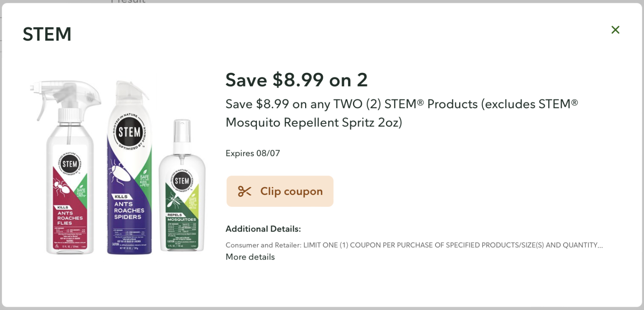Click the Expires 08/07 text

point(252,153)
